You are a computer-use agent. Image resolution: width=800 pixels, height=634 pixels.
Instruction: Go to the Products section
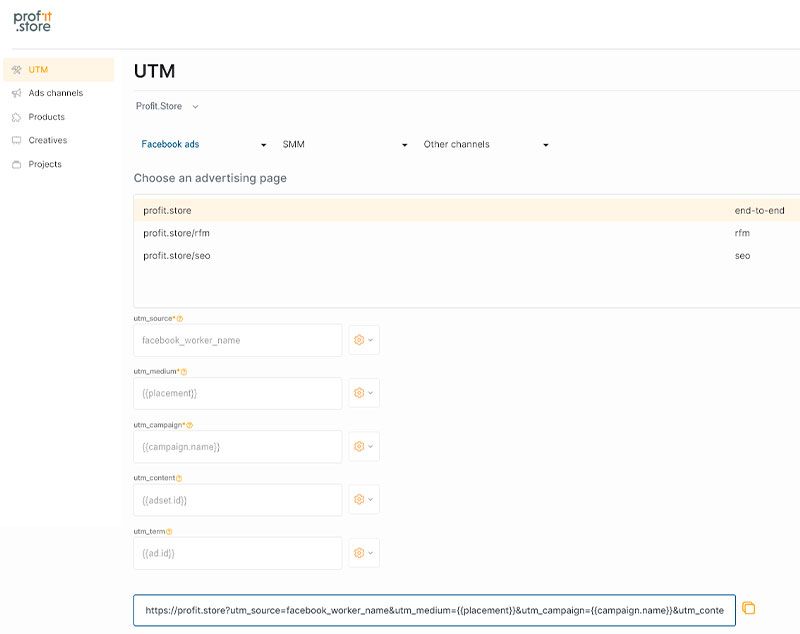pos(46,117)
